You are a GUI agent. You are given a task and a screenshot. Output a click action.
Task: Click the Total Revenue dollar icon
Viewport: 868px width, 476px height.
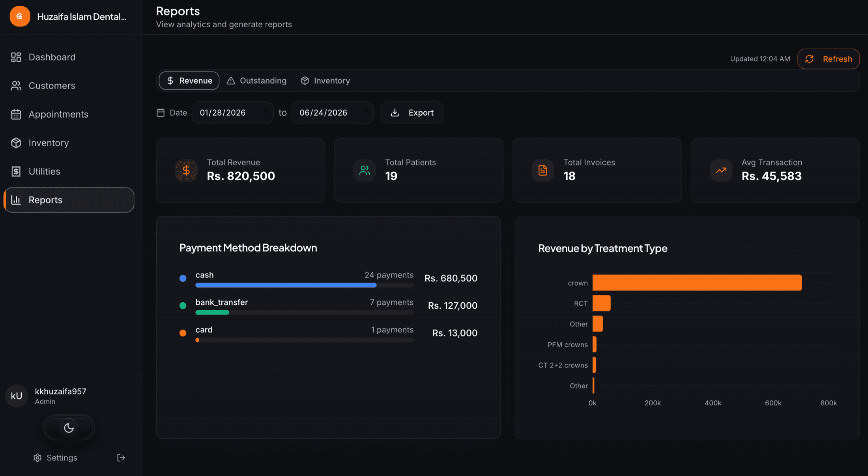(x=186, y=170)
